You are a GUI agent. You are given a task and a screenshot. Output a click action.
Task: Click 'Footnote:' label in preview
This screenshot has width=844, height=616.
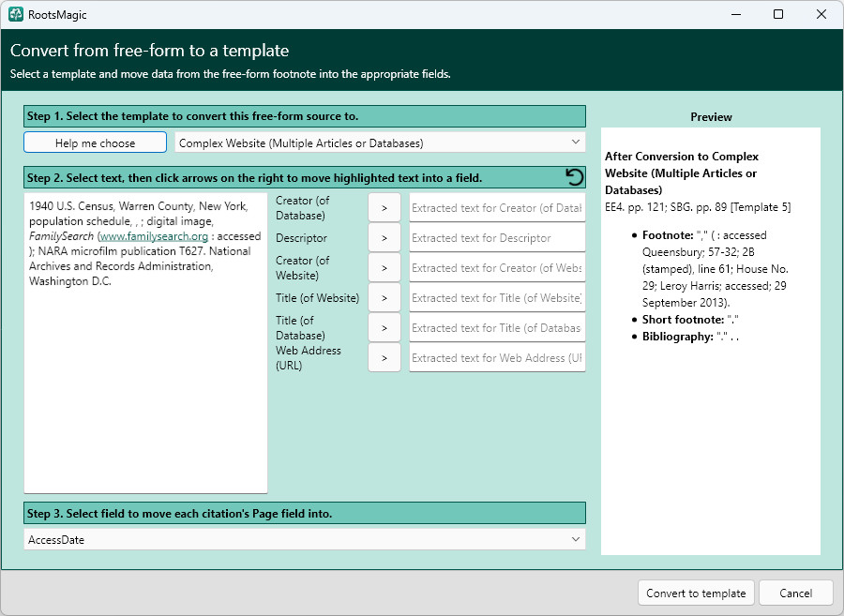pos(668,235)
